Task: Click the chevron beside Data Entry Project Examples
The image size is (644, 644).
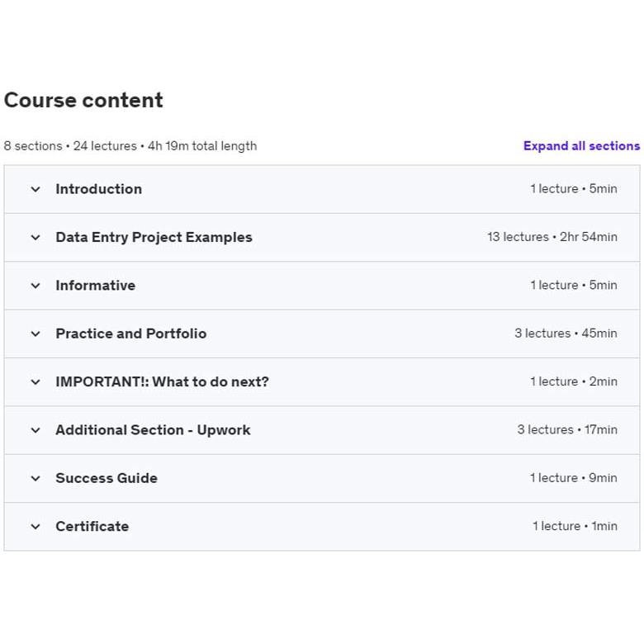Action: click(36, 238)
